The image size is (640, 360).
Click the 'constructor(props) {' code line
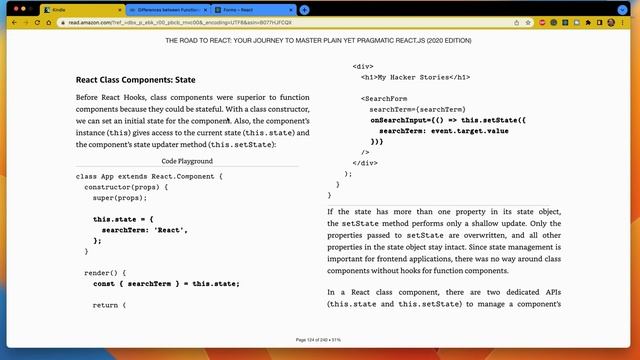click(126, 187)
